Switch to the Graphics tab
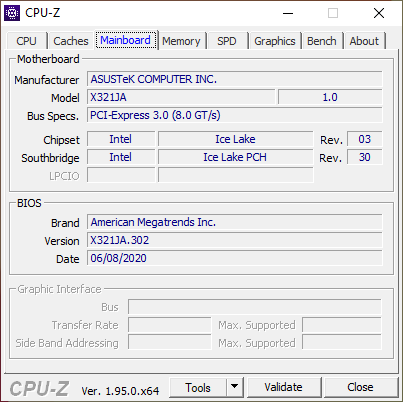 (x=275, y=41)
